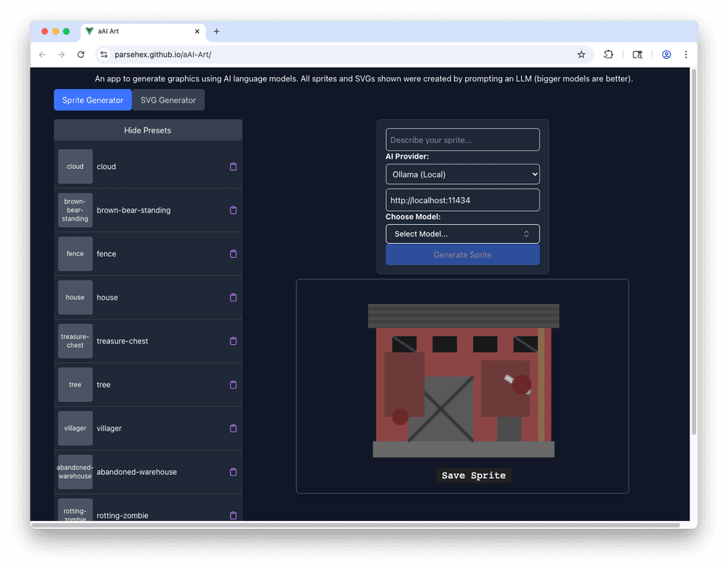Select the house preset thumbnail
Screen dimensions: 728x569
point(76,298)
